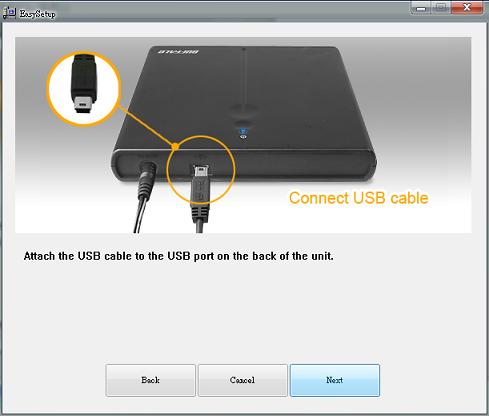Click the Buffalo logo on the drive
The width and height of the screenshot is (489, 416).
pyautogui.click(x=179, y=52)
